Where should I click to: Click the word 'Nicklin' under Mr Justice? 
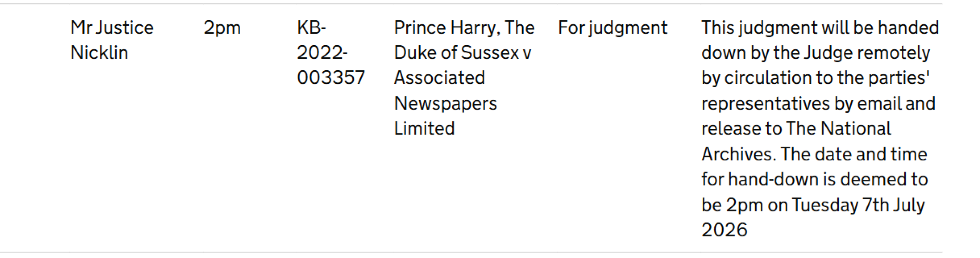[x=99, y=53]
